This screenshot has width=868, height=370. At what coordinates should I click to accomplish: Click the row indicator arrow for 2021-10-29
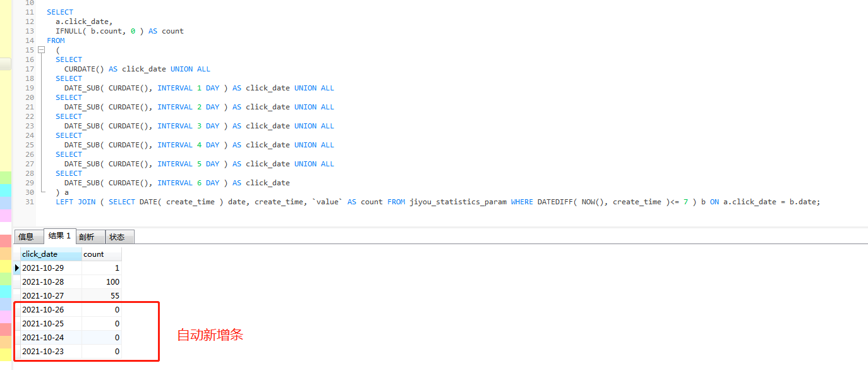(17, 268)
